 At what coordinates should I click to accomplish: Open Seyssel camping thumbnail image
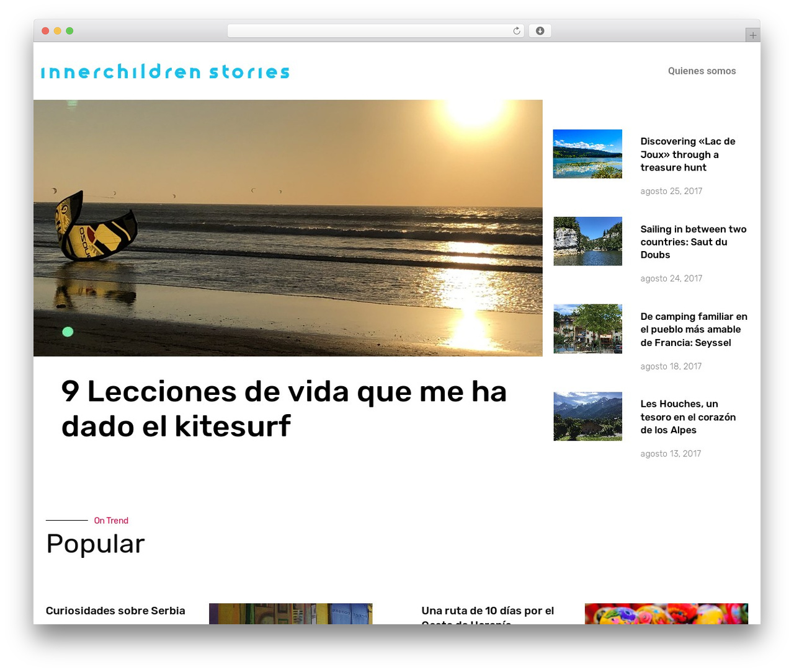click(587, 329)
